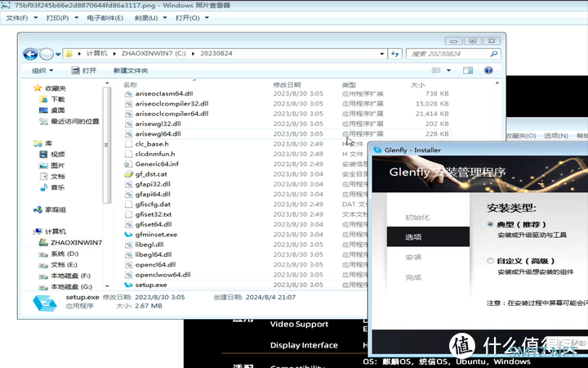Viewport: 588px width, 368px height.
Task: Open the Explorer help icon
Action: [488, 70]
